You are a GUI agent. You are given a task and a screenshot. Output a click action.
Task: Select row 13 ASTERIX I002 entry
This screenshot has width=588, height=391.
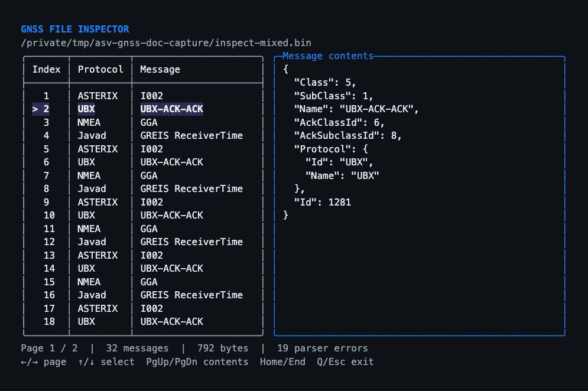coord(143,255)
